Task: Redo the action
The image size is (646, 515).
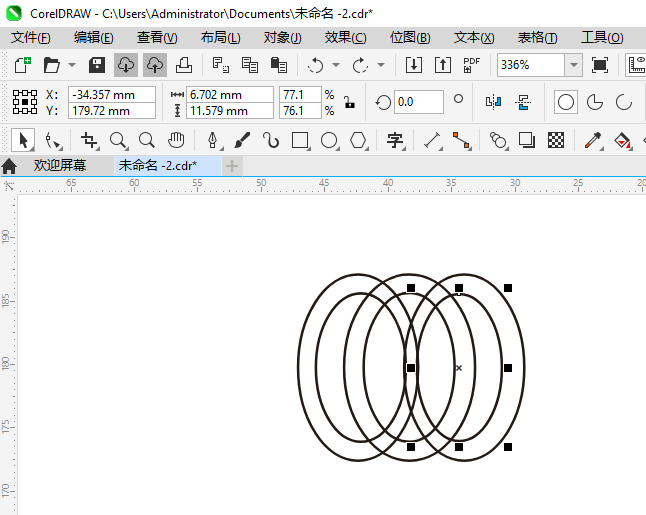Action: tap(360, 65)
